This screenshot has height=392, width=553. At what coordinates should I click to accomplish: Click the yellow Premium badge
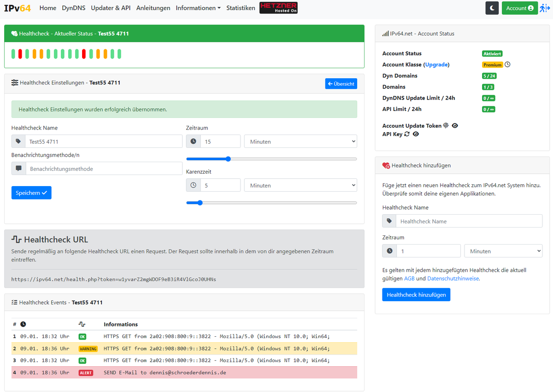click(x=493, y=65)
